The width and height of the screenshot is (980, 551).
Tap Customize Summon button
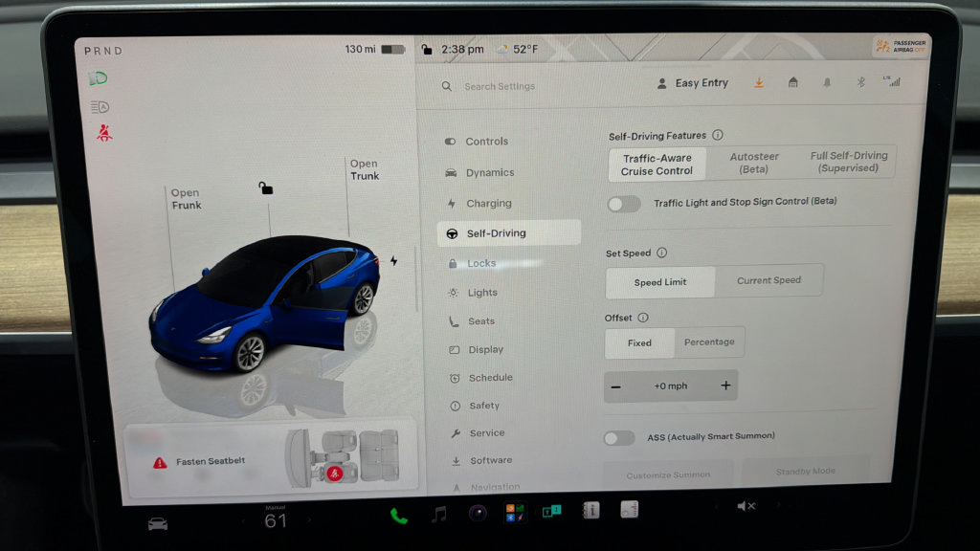pyautogui.click(x=668, y=474)
